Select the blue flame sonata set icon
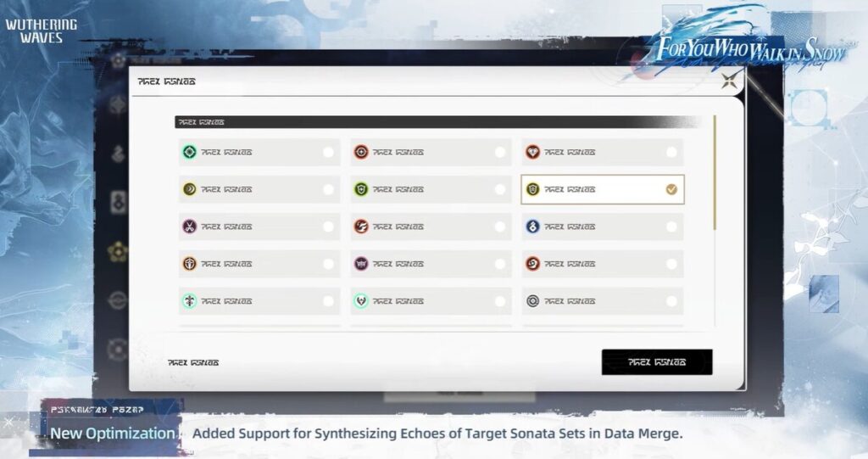Image resolution: width=868 pixels, height=459 pixels. tap(532, 227)
